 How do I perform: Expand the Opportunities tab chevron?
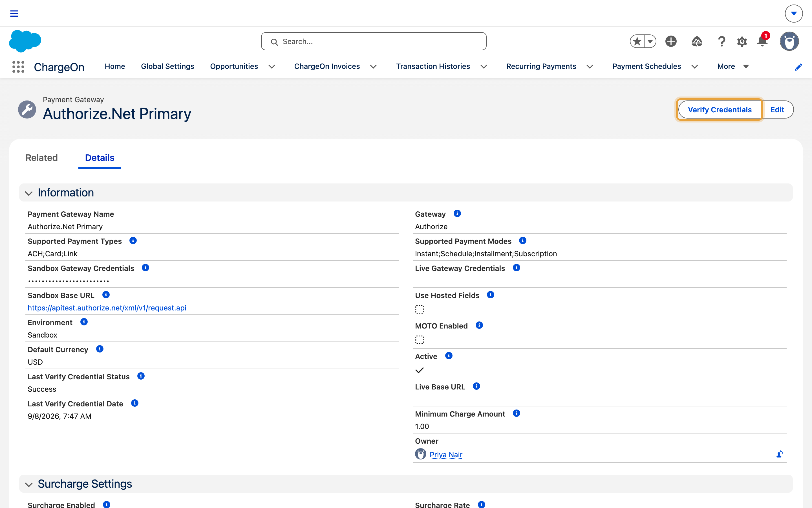tap(272, 67)
